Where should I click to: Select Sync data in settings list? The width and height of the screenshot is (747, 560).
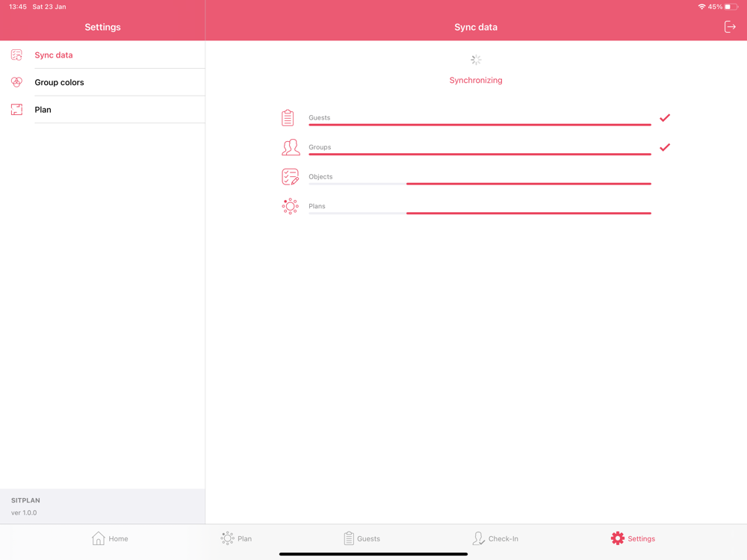(x=102, y=55)
